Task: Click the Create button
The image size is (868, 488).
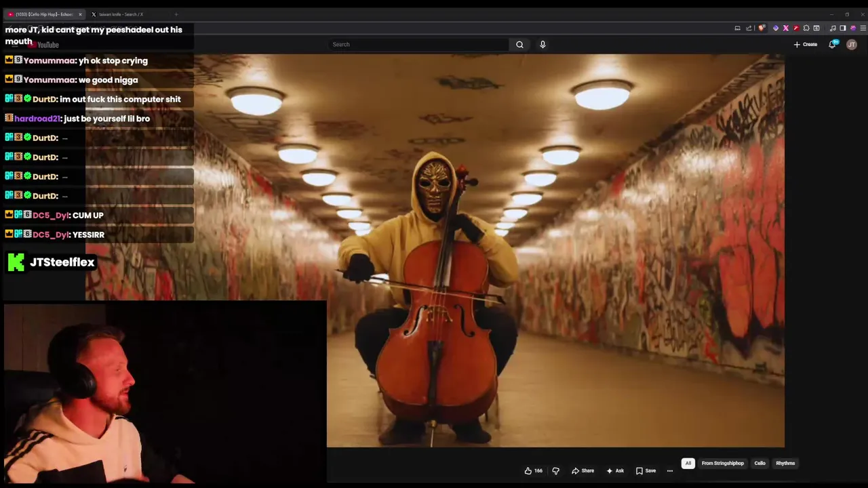Action: (x=806, y=44)
